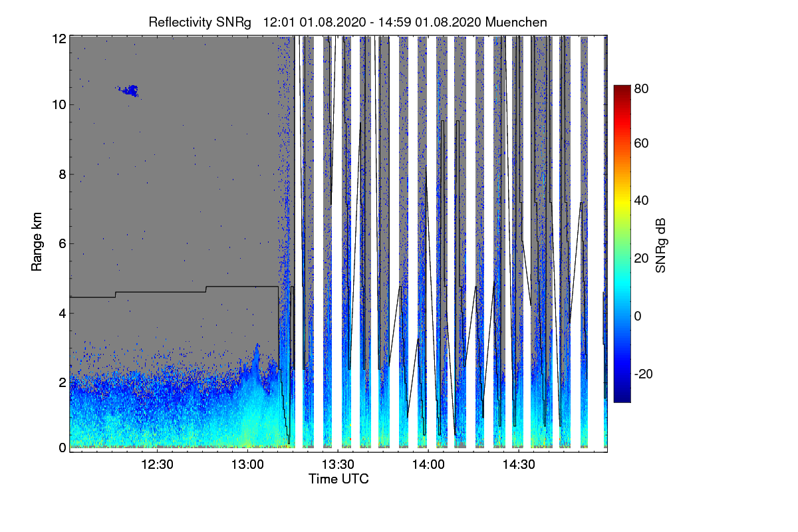798x532 pixels.
Task: Click the y-axis tick label '6'
Action: point(62,244)
